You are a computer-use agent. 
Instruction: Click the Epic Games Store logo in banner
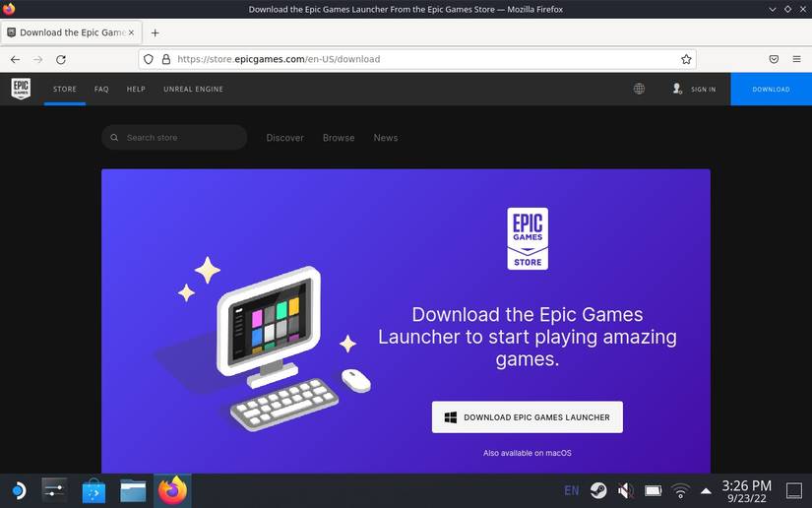point(528,238)
